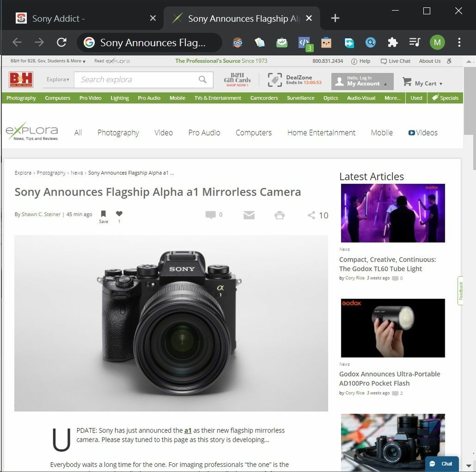Viewport: 476px width, 472px height.
Task: Select the All tab in explora nav
Action: click(78, 132)
